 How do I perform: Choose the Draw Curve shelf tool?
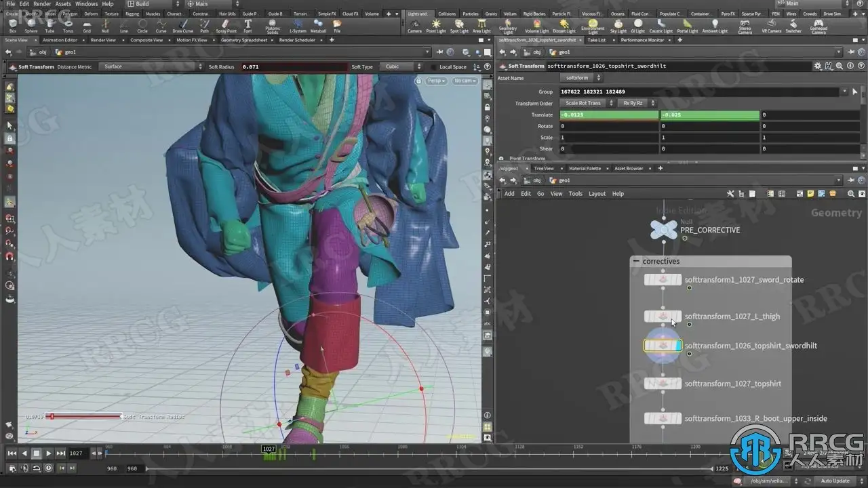click(182, 25)
